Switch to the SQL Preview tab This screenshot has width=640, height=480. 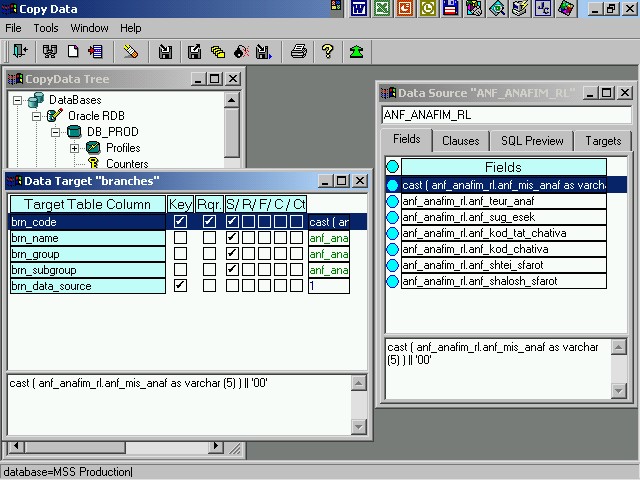click(x=532, y=141)
